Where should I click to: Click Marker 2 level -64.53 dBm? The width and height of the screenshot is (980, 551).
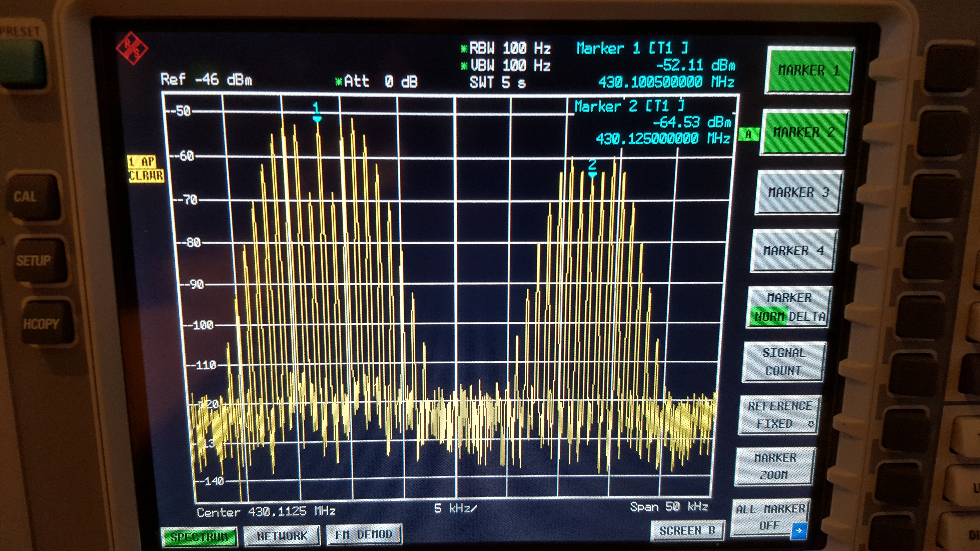[692, 122]
